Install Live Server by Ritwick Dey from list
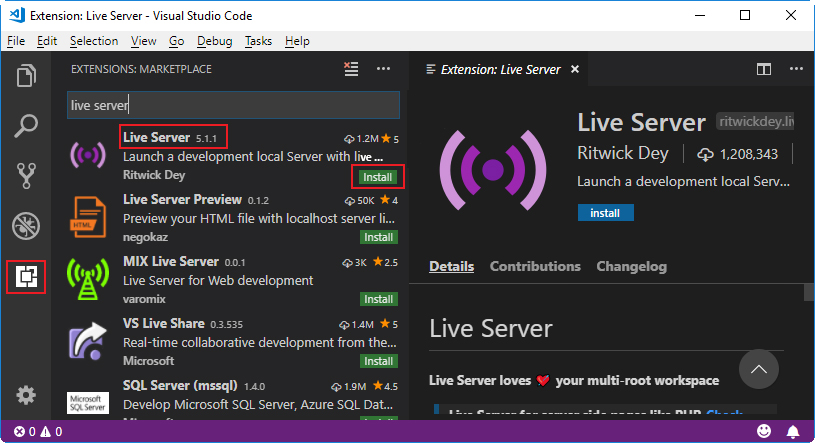The image size is (815, 443). pos(377,177)
